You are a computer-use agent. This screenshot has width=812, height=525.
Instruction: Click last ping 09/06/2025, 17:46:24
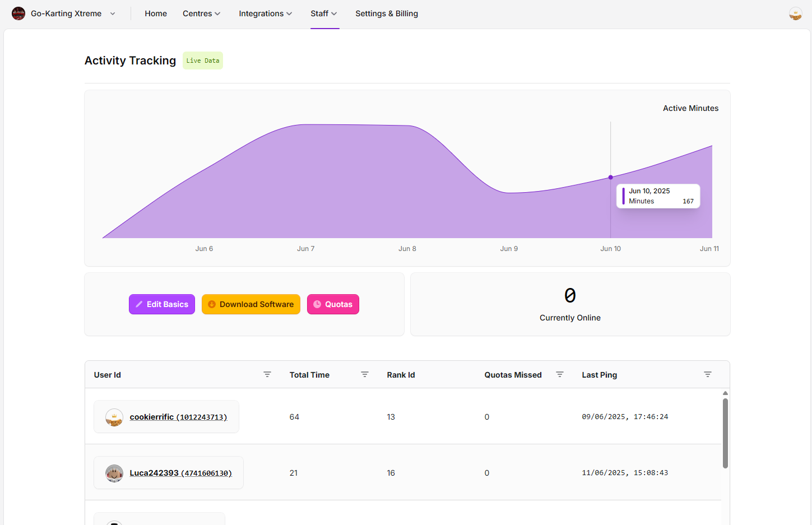pyautogui.click(x=625, y=417)
